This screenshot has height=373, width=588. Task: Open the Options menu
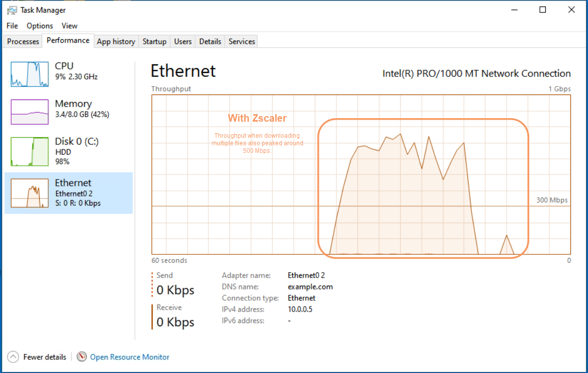point(40,26)
